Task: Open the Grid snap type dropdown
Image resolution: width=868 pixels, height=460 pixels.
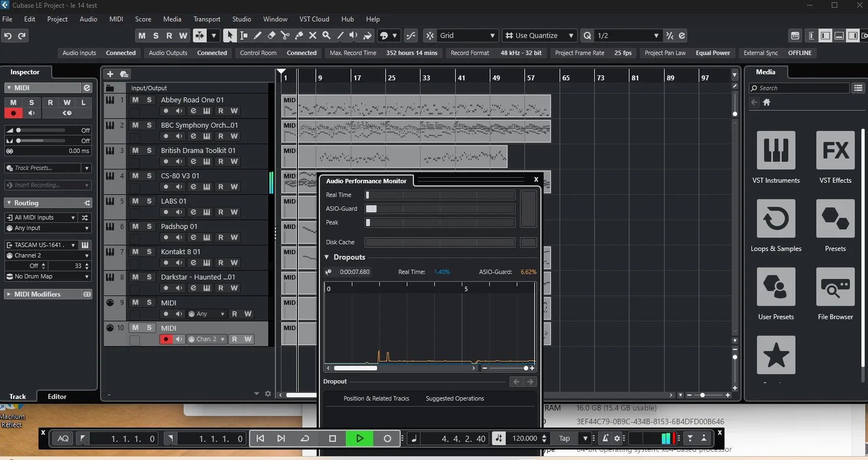Action: coord(467,36)
